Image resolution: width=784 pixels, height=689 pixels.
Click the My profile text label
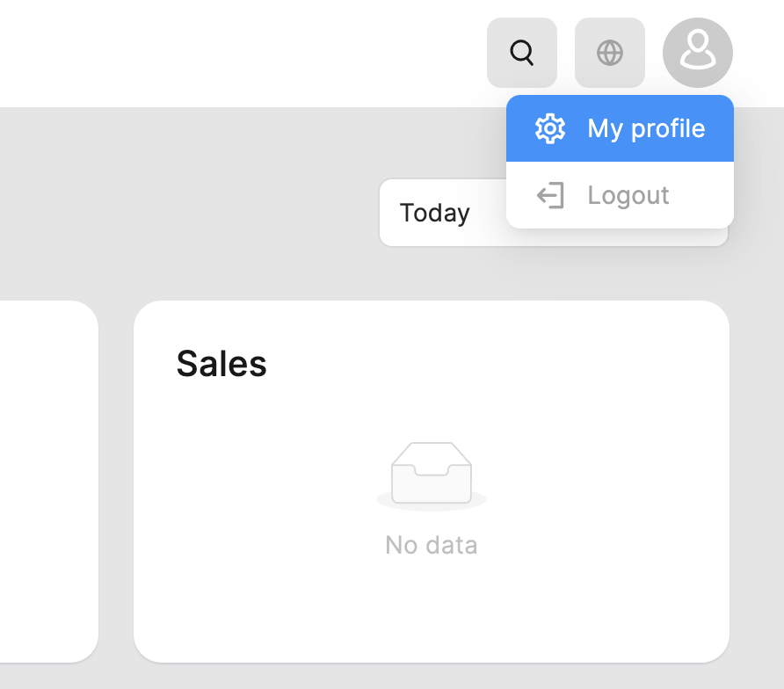click(x=646, y=128)
